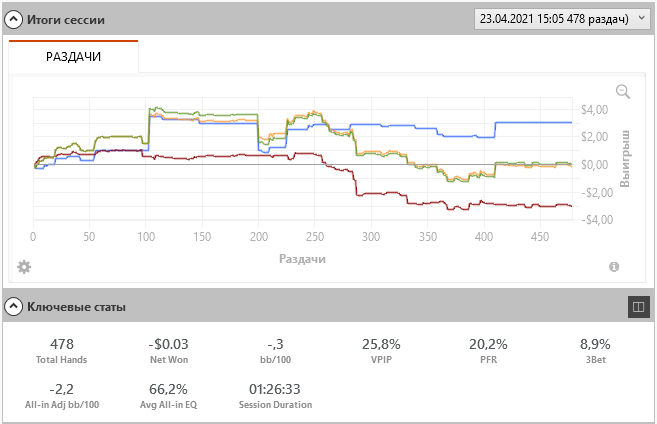The image size is (657, 424).
Task: Click the PFR 20,2% stat
Action: pos(488,351)
